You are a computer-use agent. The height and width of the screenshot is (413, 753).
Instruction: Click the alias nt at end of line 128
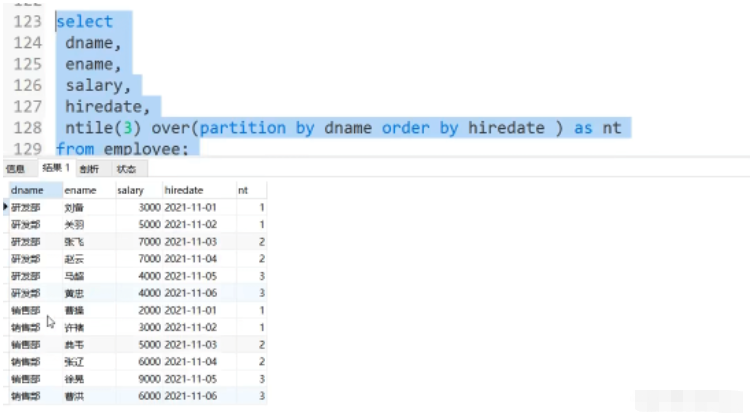tap(612, 128)
